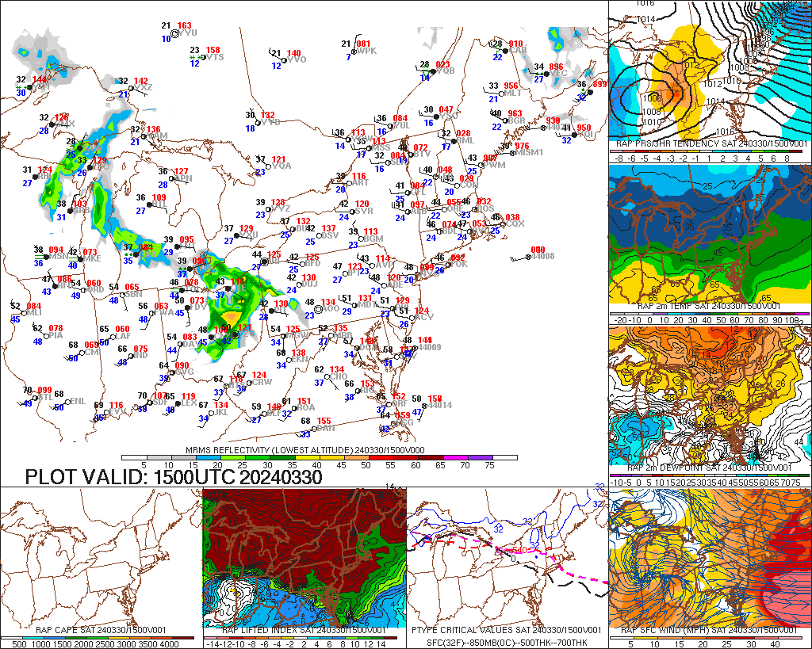This screenshot has width=812, height=649.
Task: Select the GRB station label
Action: pyautogui.click(x=82, y=210)
